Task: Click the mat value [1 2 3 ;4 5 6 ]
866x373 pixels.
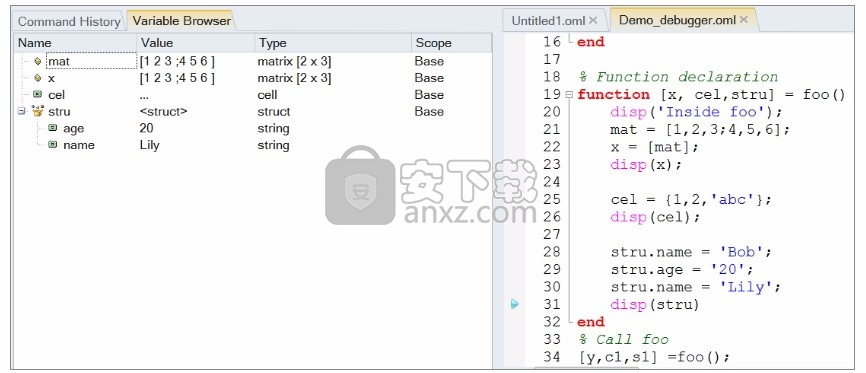Action: [x=177, y=61]
